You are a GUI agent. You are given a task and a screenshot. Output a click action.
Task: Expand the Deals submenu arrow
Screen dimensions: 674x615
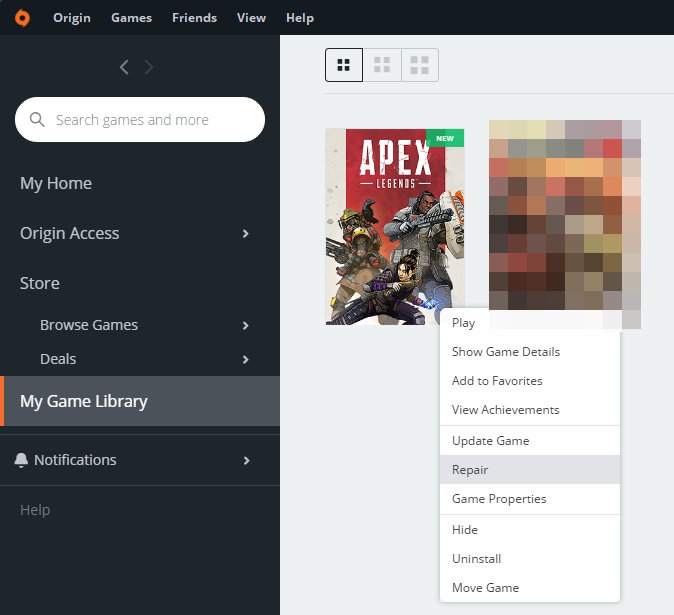tap(245, 359)
